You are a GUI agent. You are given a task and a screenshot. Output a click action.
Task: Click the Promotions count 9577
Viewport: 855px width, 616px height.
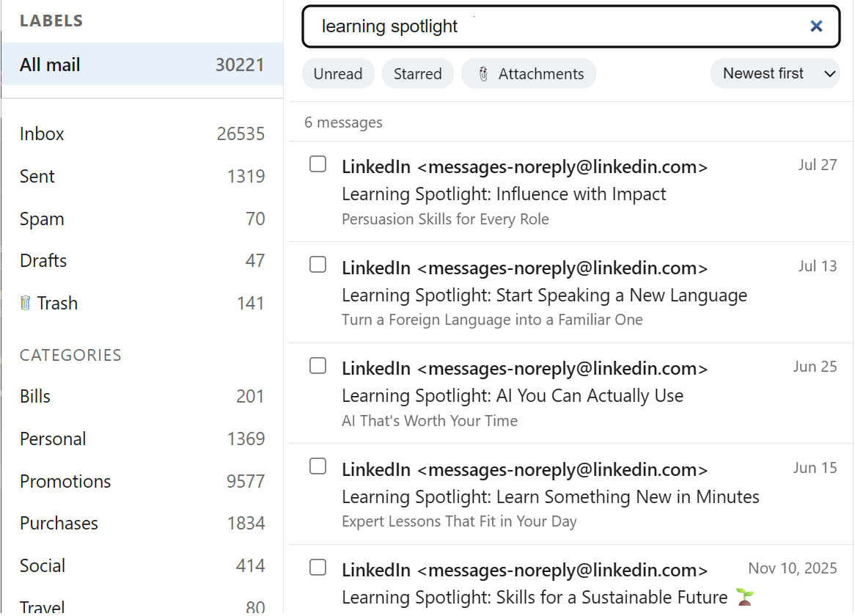[x=246, y=481]
